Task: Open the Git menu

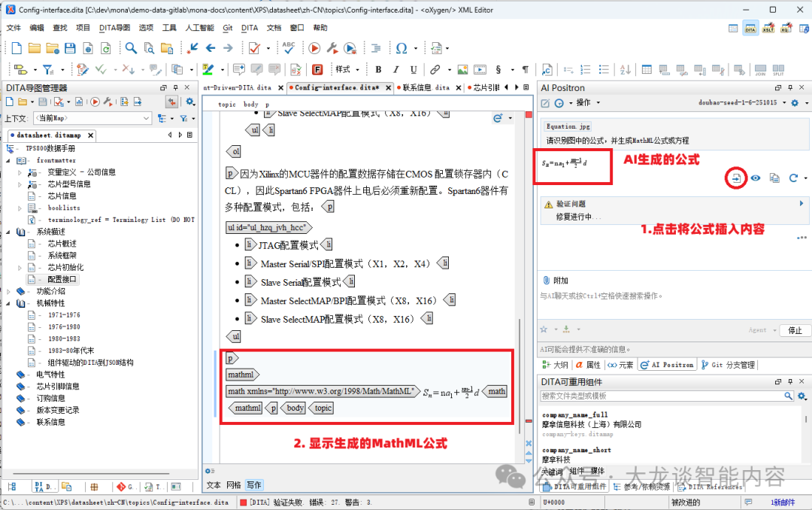Action: [x=228, y=28]
